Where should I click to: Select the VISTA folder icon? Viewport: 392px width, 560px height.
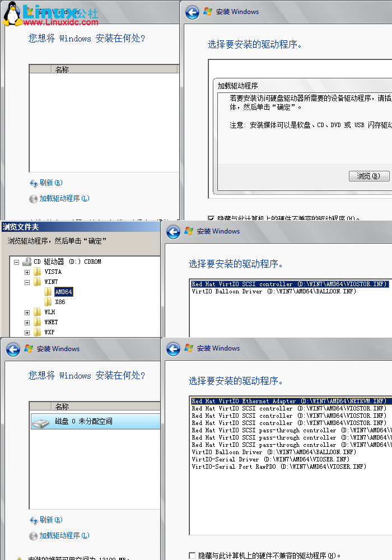click(x=37, y=272)
